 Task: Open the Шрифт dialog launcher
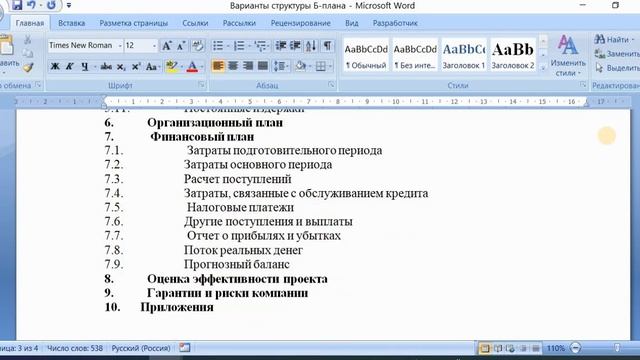(201, 85)
